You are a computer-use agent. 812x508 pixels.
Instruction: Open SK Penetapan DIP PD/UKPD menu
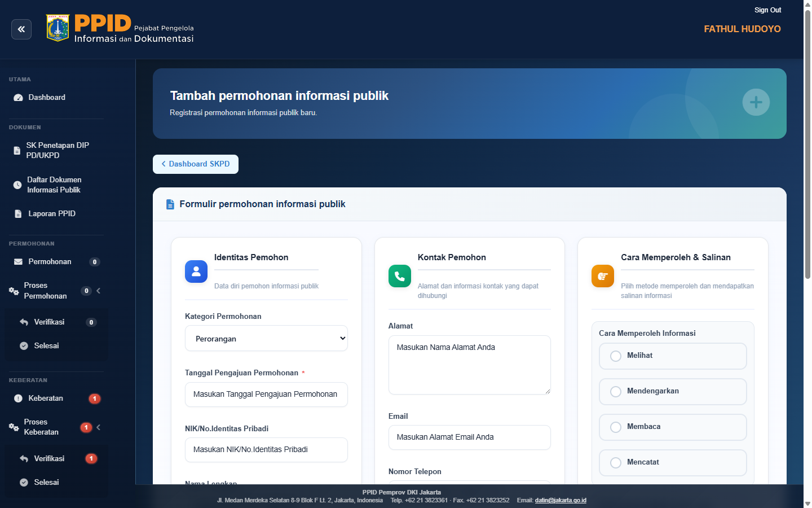[x=56, y=151]
